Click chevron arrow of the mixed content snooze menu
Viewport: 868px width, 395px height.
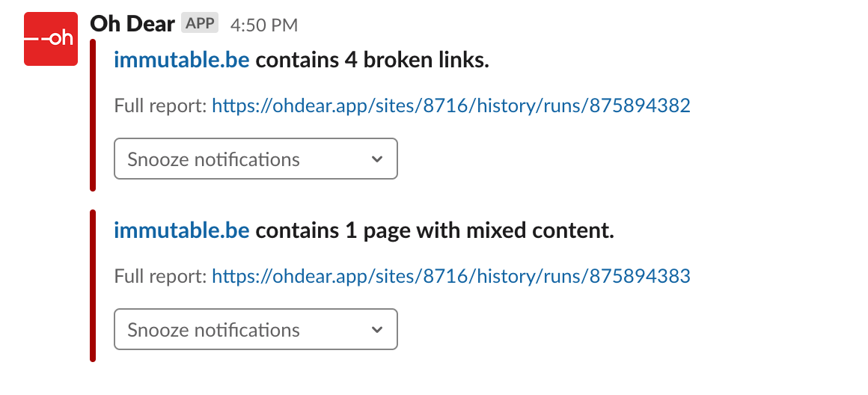pos(377,330)
